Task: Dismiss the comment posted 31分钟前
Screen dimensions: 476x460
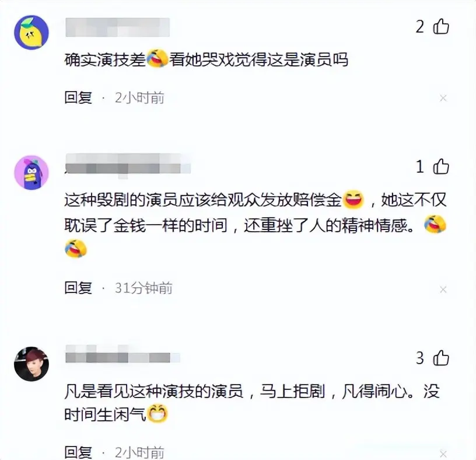Action: click(x=443, y=290)
